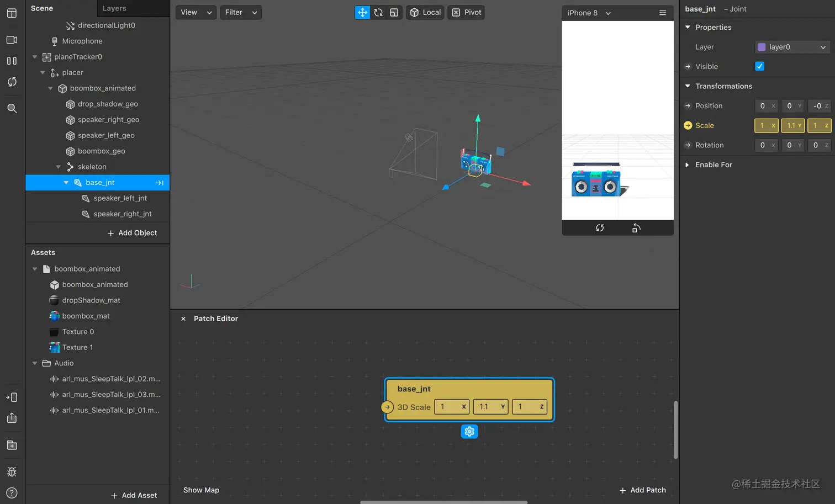Close the Patch Editor with the X icon
Image resolution: width=835 pixels, height=504 pixels.
coord(183,319)
